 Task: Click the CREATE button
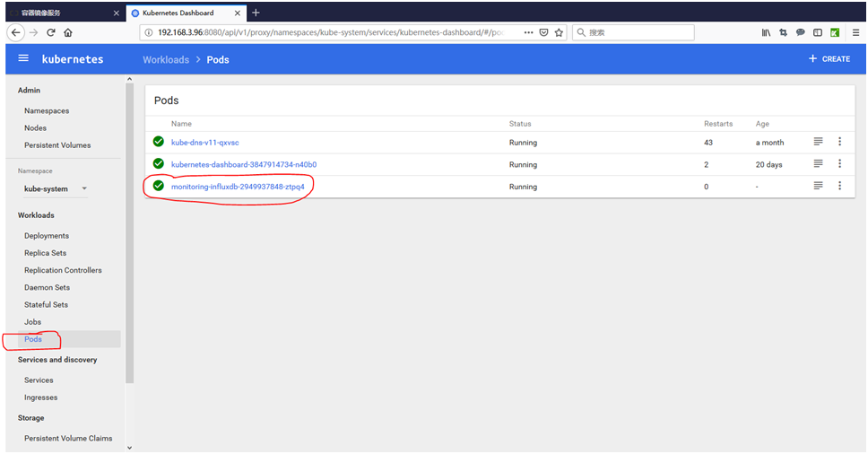[x=829, y=58]
